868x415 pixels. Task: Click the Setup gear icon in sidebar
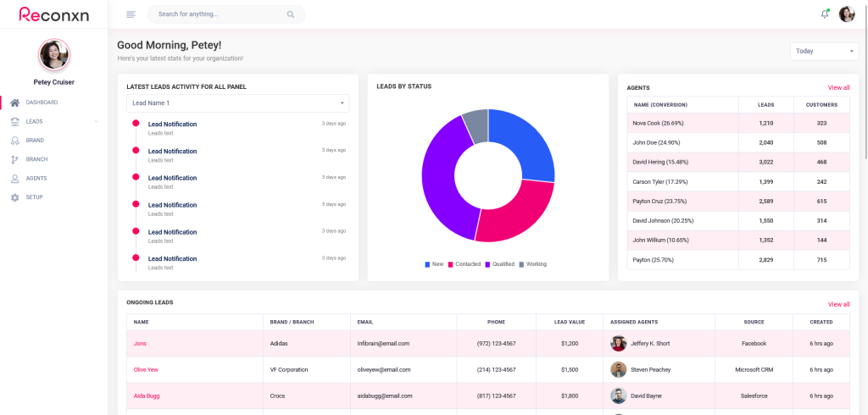14,197
